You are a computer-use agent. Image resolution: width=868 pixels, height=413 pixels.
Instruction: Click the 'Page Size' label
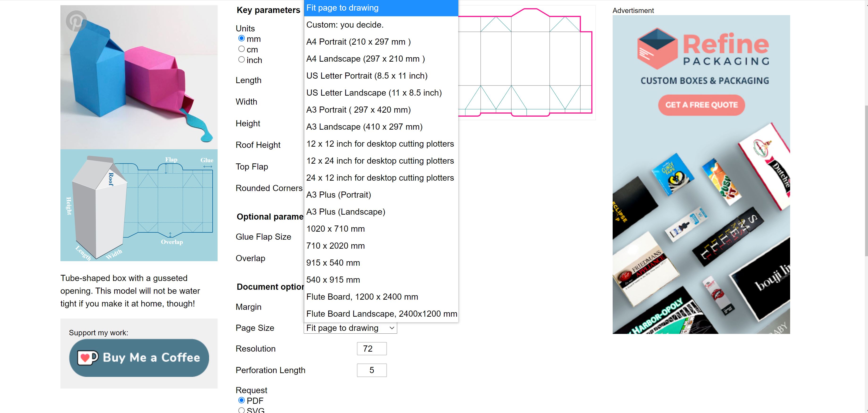click(x=255, y=328)
